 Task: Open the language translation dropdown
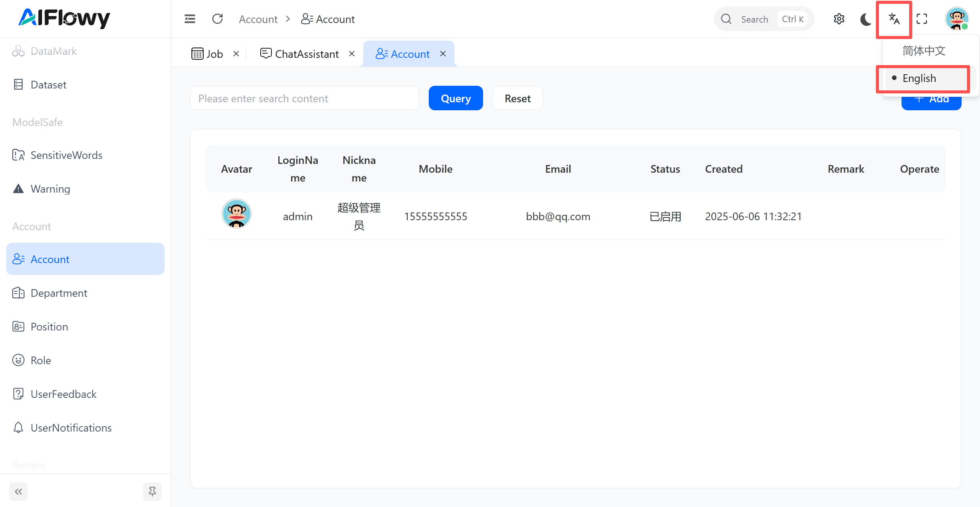point(894,19)
